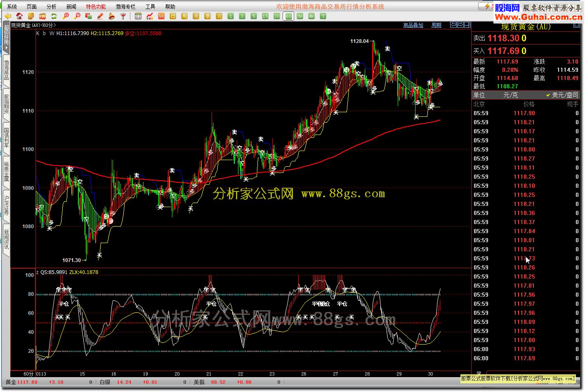Click the 卖出 price 1118.30
Viewport: 585px width, 392px height.
click(503, 38)
